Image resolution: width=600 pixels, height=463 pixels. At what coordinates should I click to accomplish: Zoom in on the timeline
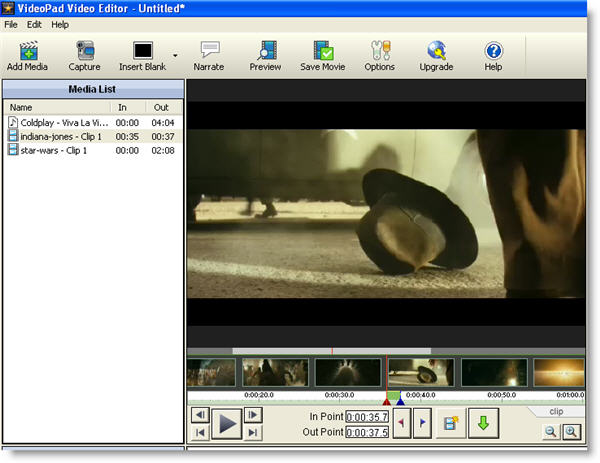click(572, 431)
